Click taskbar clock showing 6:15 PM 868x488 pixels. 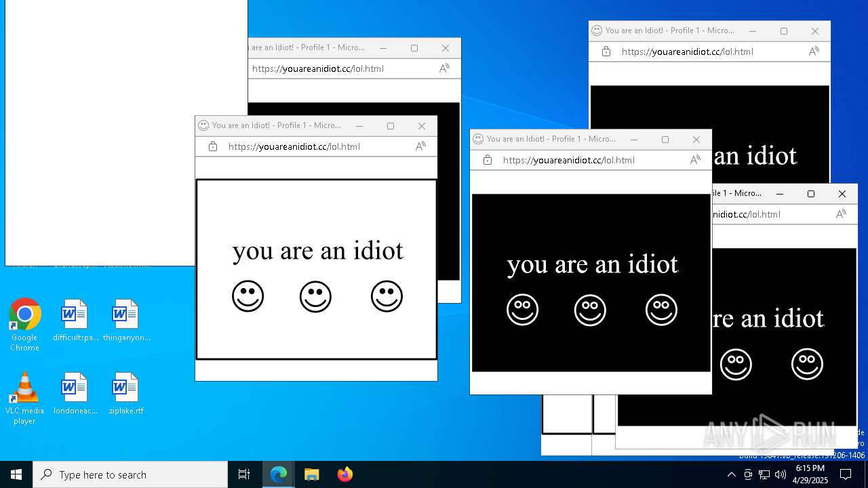[810, 474]
